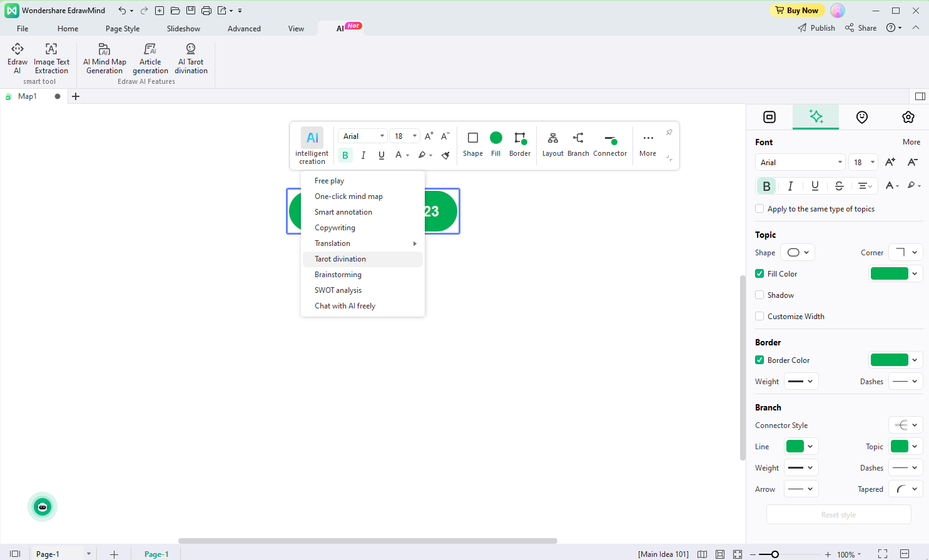
Task: Open Article generation feature
Action: point(150,58)
